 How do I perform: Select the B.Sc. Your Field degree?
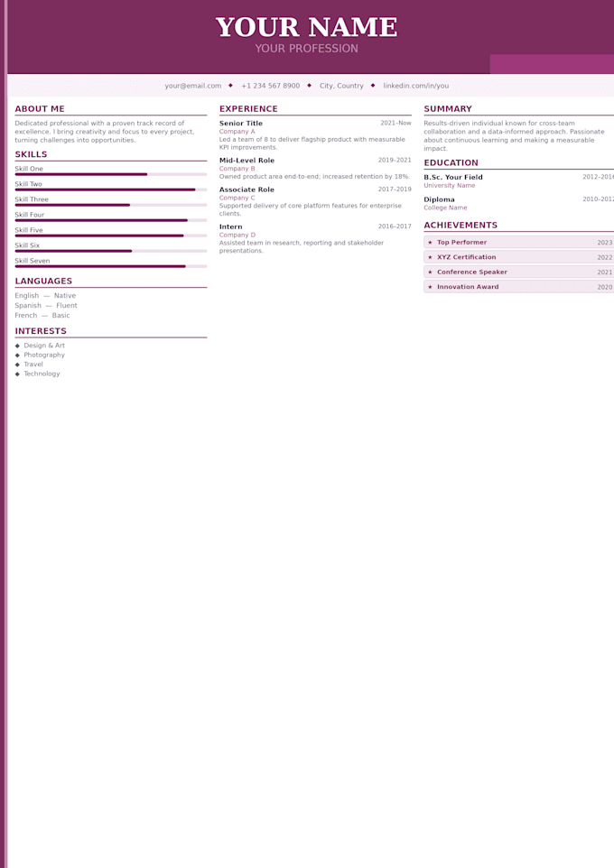pos(453,178)
